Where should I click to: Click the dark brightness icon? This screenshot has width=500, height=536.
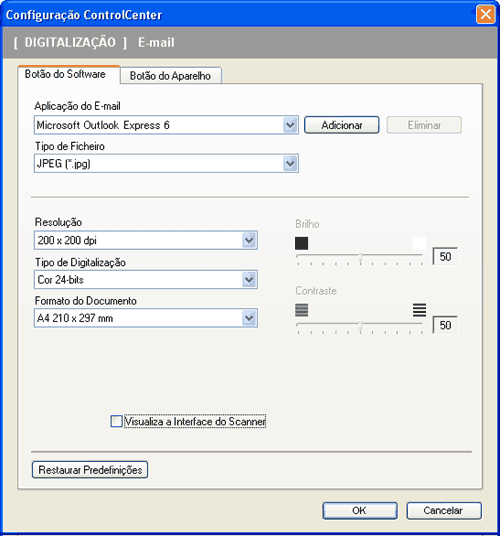pos(301,243)
